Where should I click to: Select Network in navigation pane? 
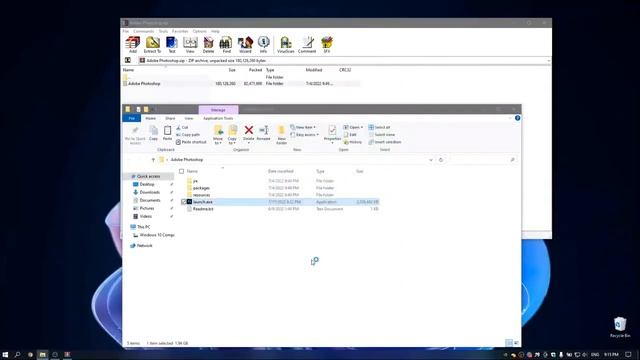click(x=144, y=246)
